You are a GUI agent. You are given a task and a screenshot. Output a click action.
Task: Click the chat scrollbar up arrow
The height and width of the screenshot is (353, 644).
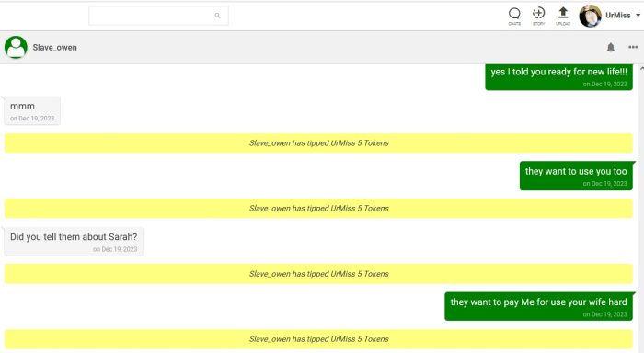coord(641,69)
